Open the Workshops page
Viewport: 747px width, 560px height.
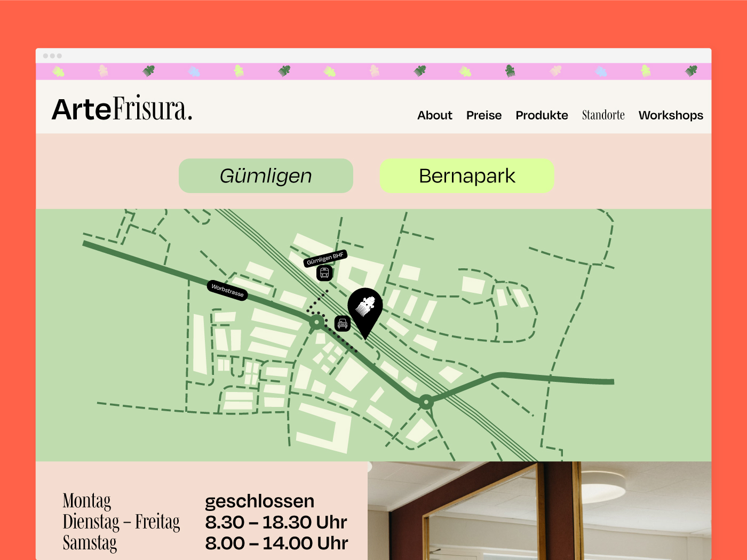(671, 115)
